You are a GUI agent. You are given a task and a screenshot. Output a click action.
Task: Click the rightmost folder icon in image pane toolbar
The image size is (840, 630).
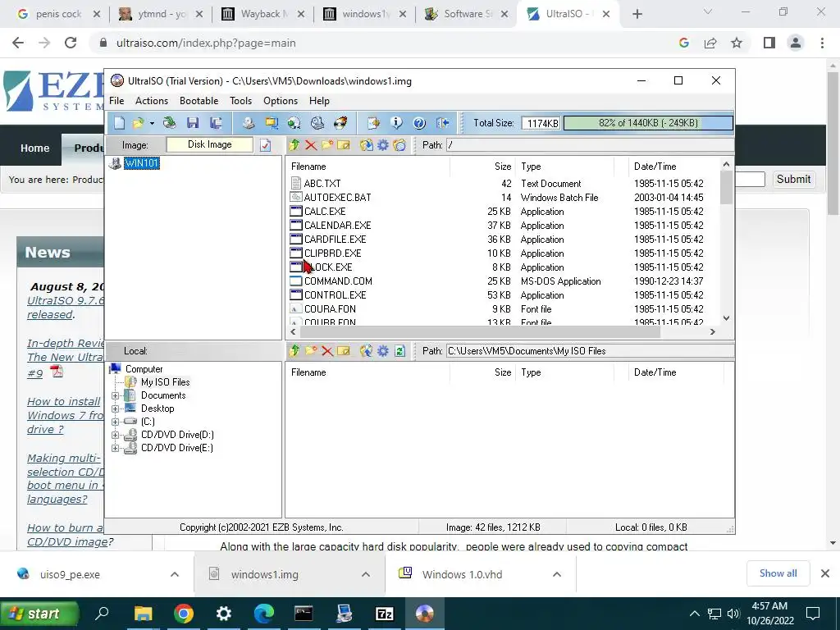point(399,145)
